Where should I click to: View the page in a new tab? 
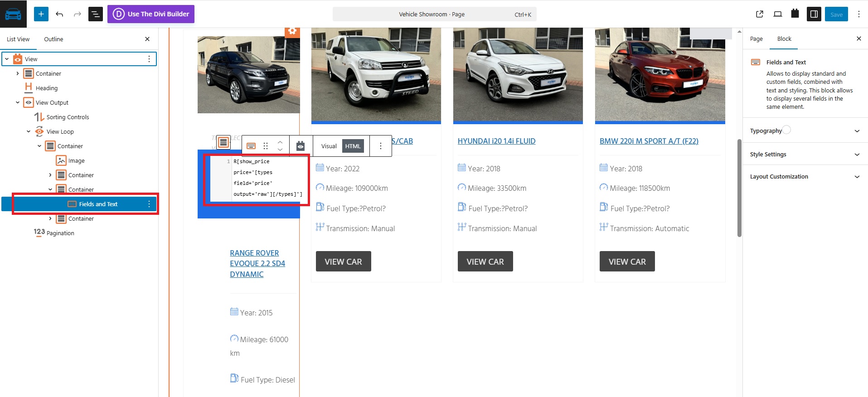tap(760, 14)
